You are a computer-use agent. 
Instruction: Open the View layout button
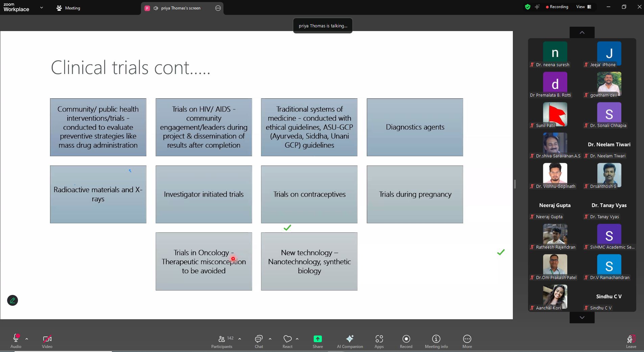pos(584,7)
